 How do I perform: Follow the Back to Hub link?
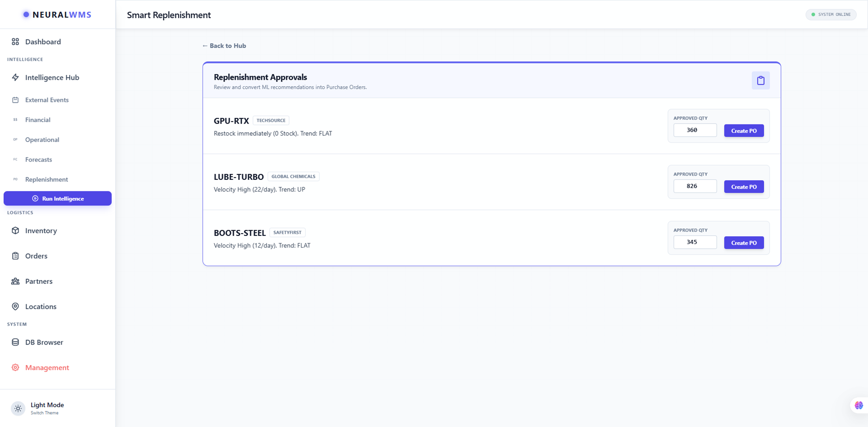(x=224, y=46)
